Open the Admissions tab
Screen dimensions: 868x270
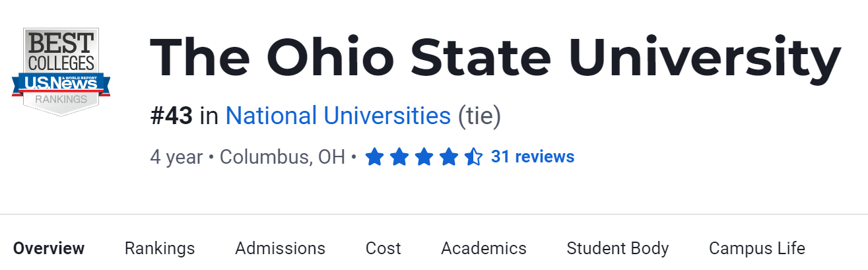coord(280,248)
